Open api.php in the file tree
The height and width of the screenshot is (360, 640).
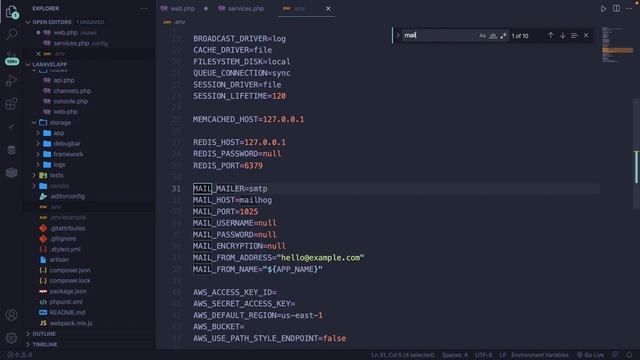point(64,80)
